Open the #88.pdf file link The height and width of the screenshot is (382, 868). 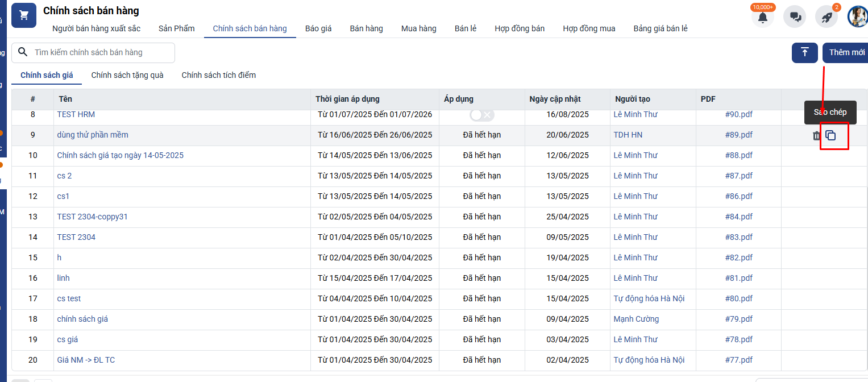click(738, 155)
